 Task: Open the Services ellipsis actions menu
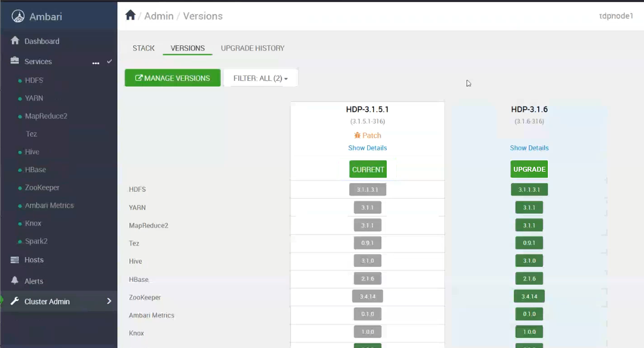click(x=96, y=62)
